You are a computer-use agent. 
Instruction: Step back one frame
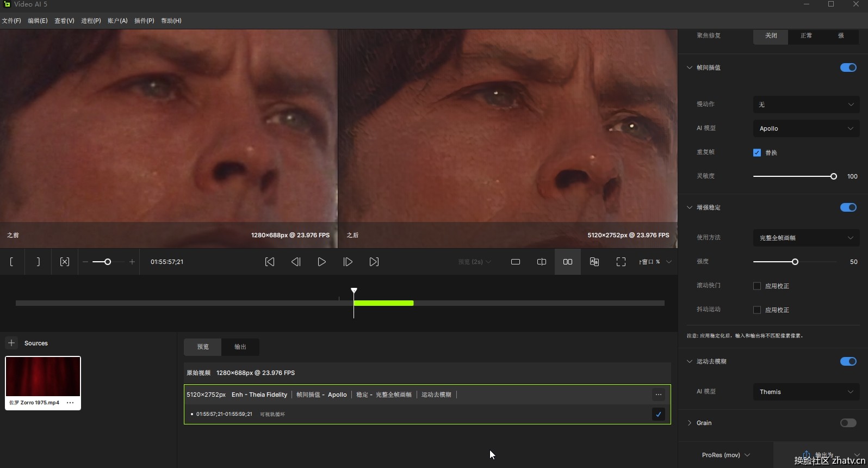[296, 262]
